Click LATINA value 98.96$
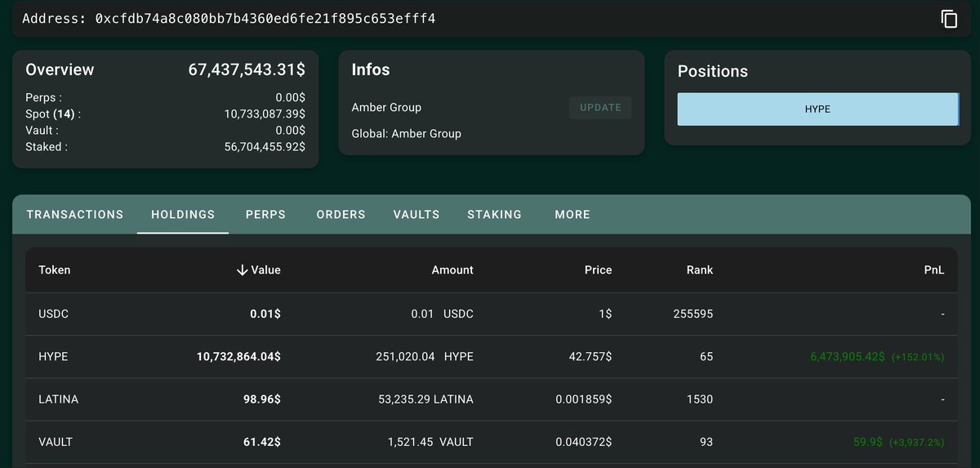Image resolution: width=980 pixels, height=468 pixels. point(261,399)
